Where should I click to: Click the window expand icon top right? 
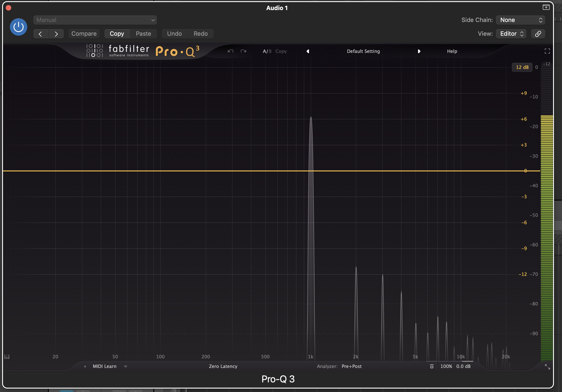(546, 7)
